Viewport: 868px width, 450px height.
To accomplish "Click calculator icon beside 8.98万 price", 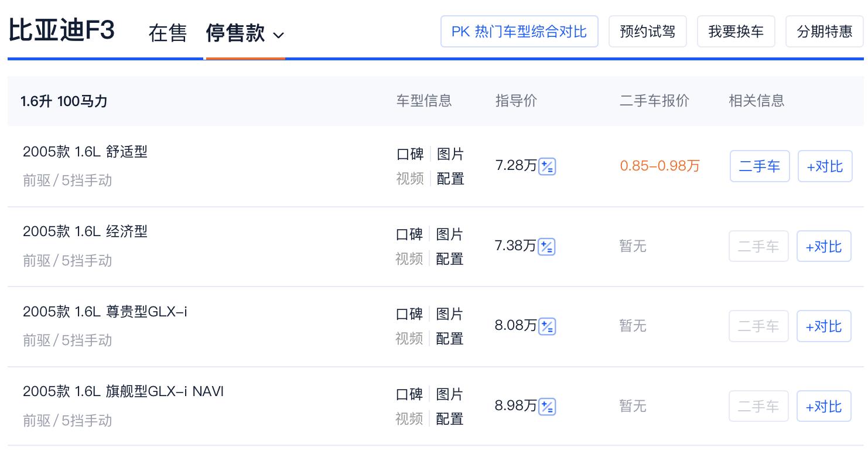I will click(546, 406).
